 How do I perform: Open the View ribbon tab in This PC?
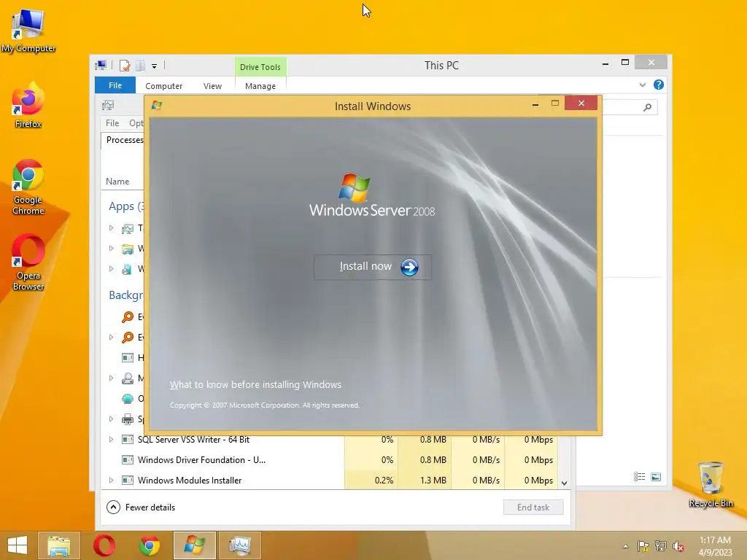(x=212, y=86)
